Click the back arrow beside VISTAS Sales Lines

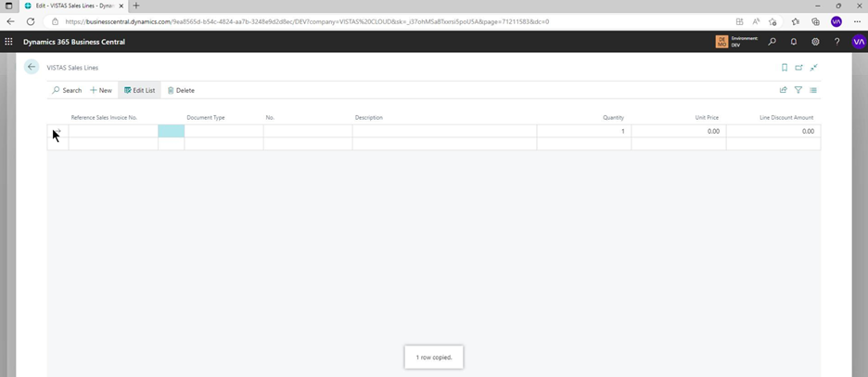click(x=32, y=67)
